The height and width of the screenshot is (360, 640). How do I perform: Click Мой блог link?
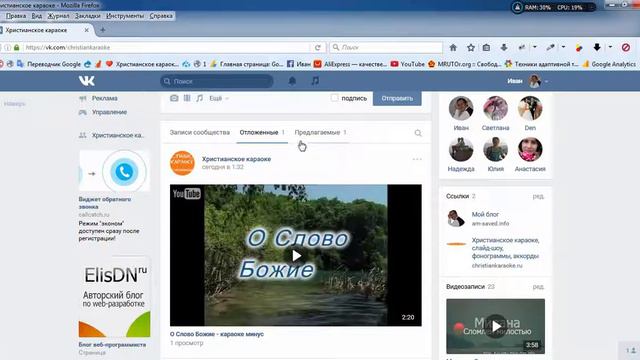click(x=485, y=214)
